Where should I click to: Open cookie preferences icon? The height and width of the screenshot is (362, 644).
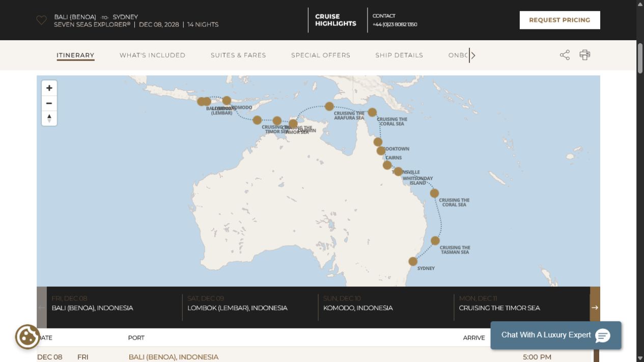click(x=27, y=337)
